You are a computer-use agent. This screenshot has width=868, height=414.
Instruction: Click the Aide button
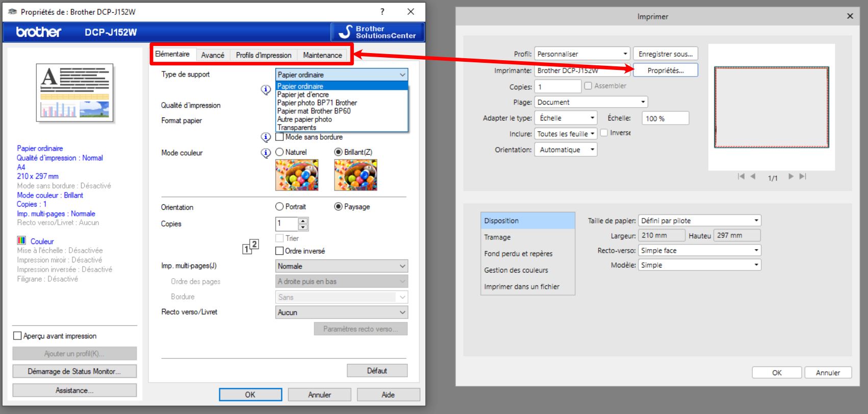coord(388,395)
